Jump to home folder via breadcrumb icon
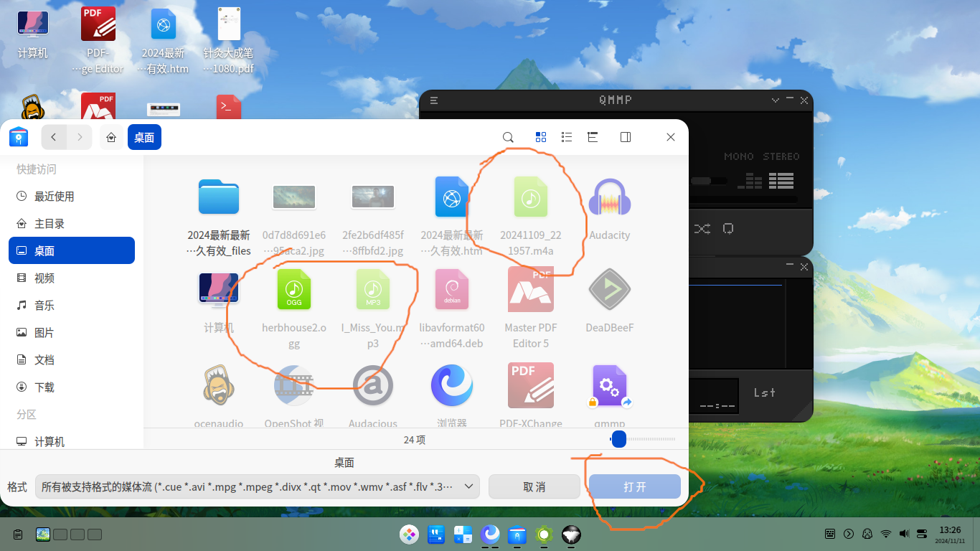Viewport: 980px width, 551px height. click(111, 137)
